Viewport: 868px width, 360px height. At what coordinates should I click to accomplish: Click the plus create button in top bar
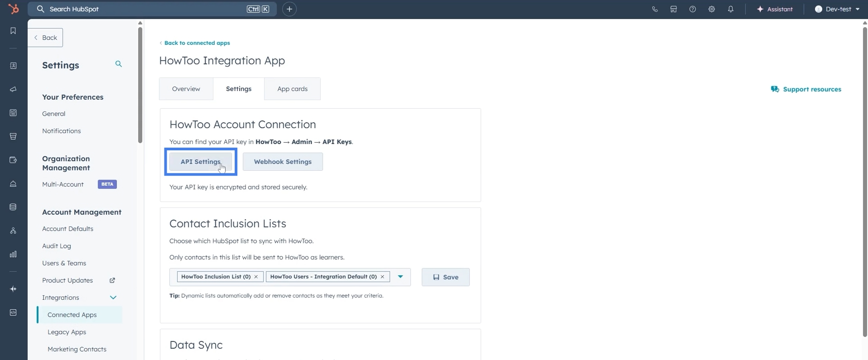(289, 9)
